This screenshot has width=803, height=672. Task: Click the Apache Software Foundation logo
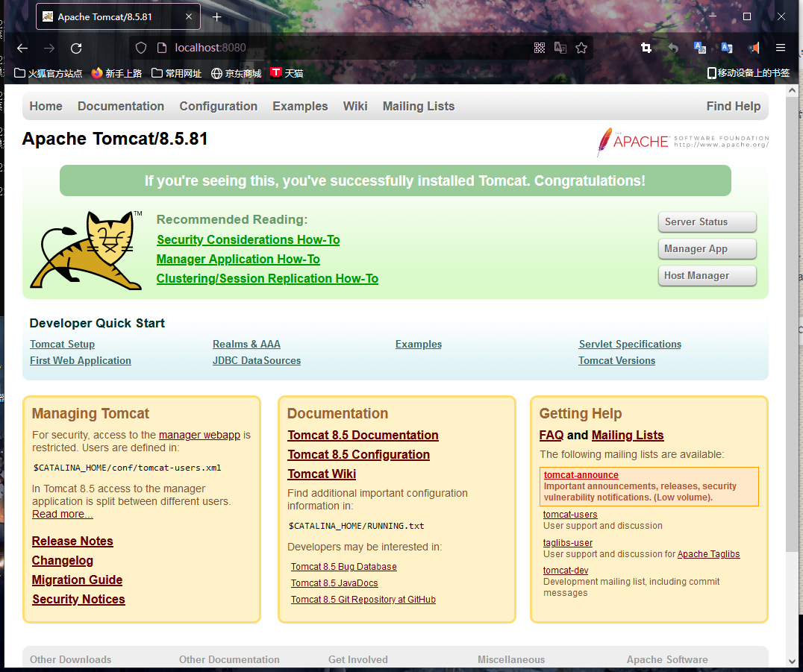point(683,142)
